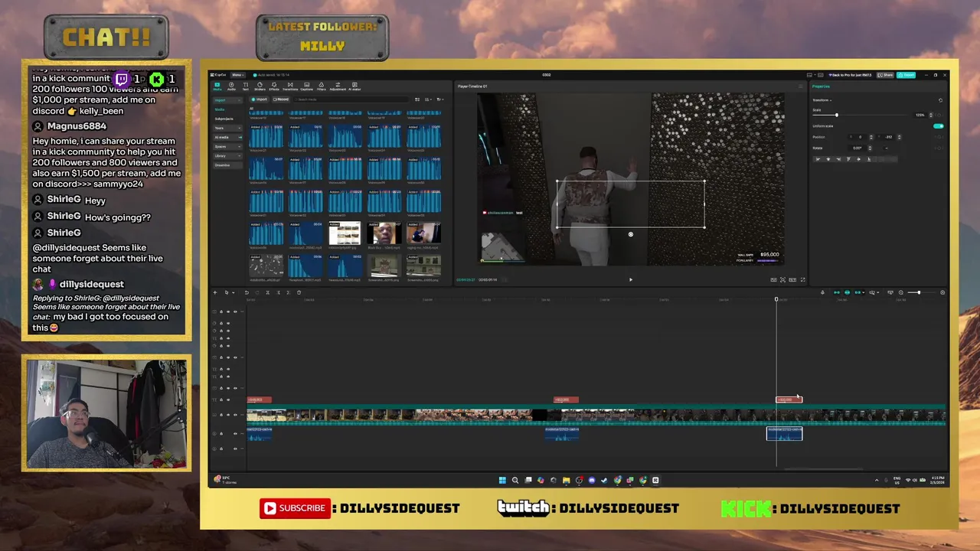Image resolution: width=980 pixels, height=551 pixels.
Task: Click the plus icon at timeline toolbar start
Action: [215, 292]
